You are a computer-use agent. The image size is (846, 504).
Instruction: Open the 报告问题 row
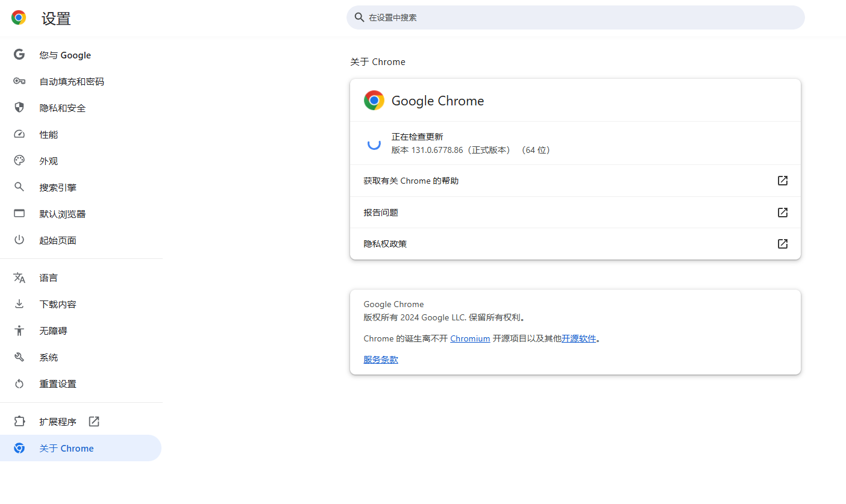[x=575, y=213]
